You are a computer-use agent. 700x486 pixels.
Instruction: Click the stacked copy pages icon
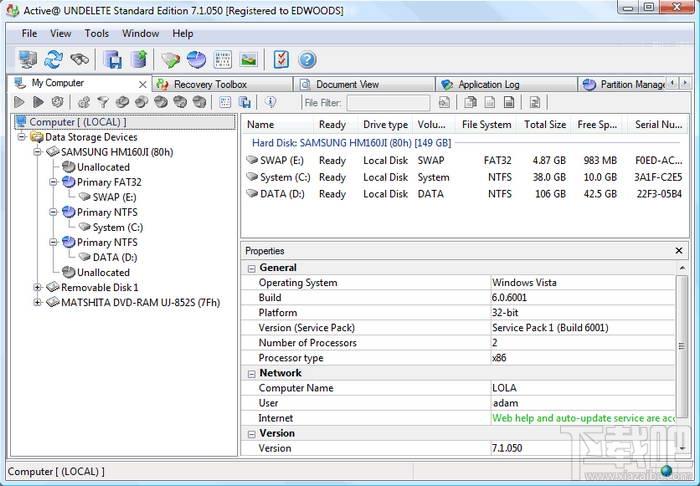point(470,103)
